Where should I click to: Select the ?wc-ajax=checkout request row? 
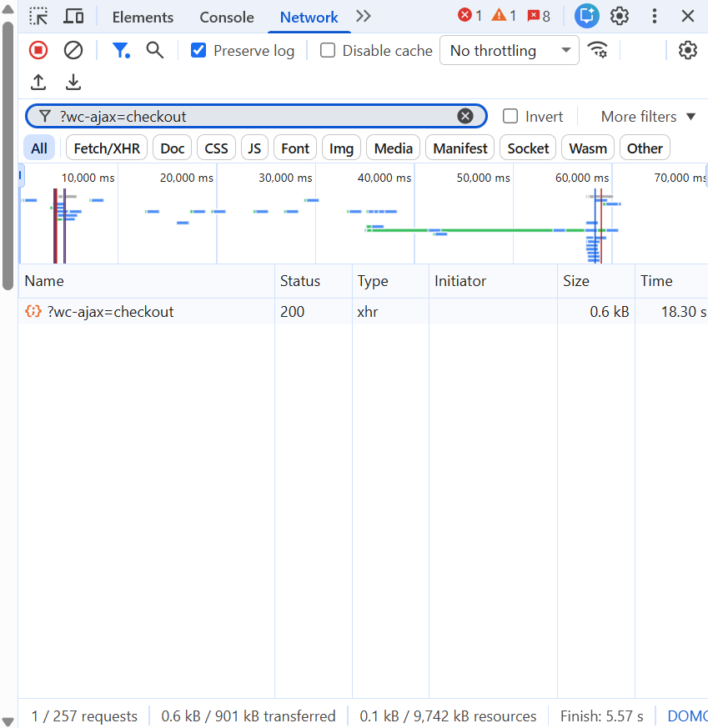110,312
